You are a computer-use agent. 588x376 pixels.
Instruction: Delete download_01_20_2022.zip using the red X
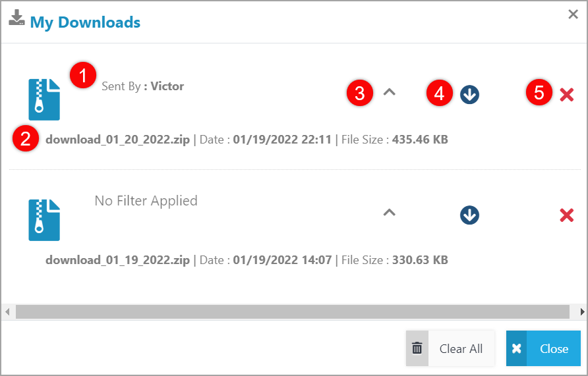point(566,95)
